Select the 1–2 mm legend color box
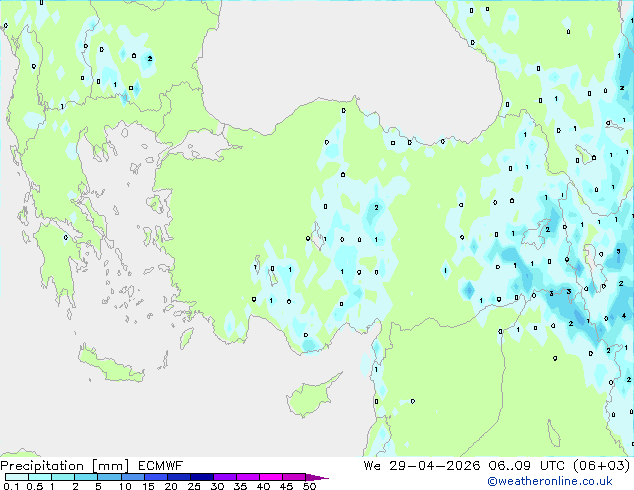 63,477
